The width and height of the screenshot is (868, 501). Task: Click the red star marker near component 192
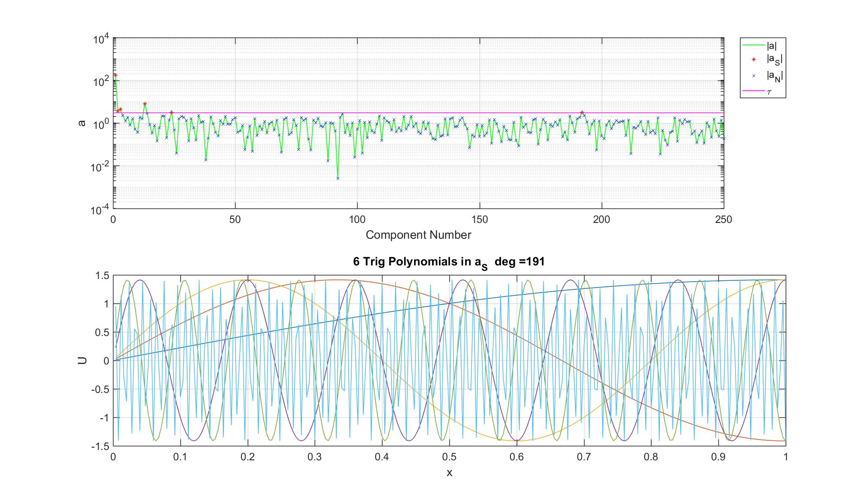[x=582, y=113]
